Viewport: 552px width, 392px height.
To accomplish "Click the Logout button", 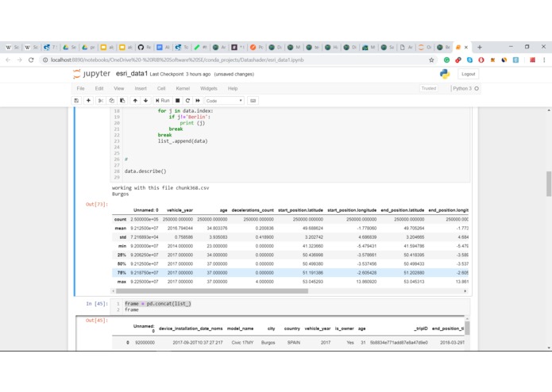I will coord(469,74).
